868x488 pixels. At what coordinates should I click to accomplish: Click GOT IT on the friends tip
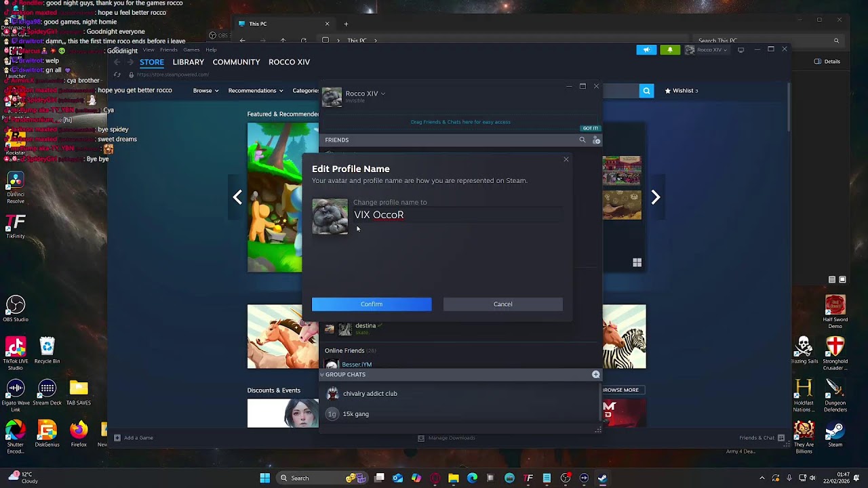(x=591, y=128)
